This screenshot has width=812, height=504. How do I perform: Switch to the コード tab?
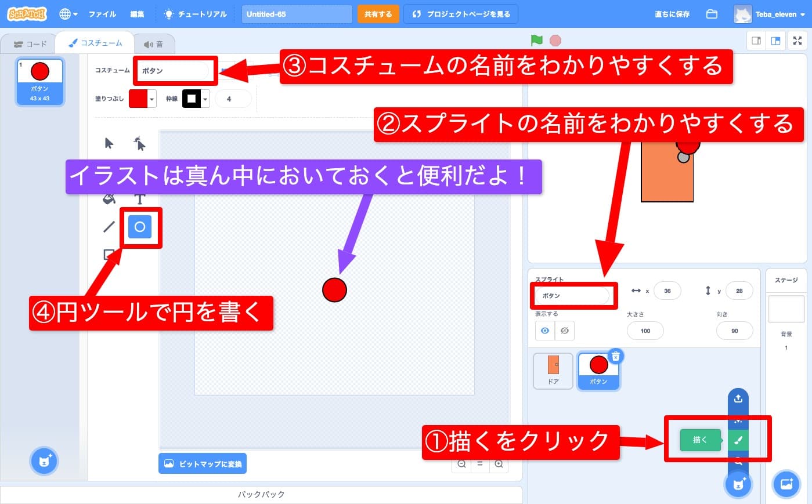pos(29,43)
